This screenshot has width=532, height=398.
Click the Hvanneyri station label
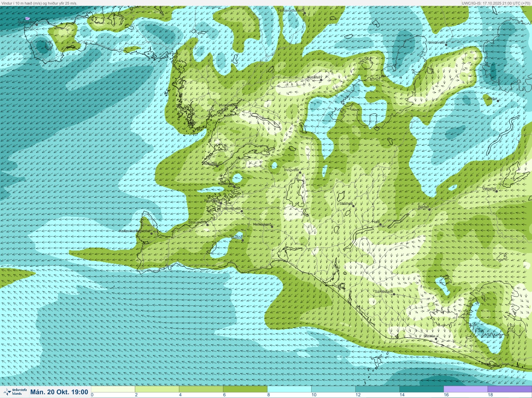(x=227, y=105)
